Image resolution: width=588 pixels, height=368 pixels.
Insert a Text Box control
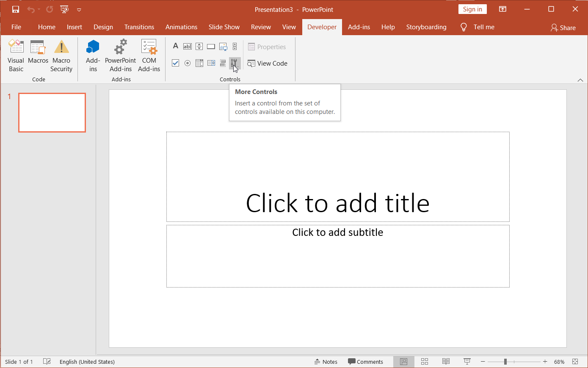(188, 47)
